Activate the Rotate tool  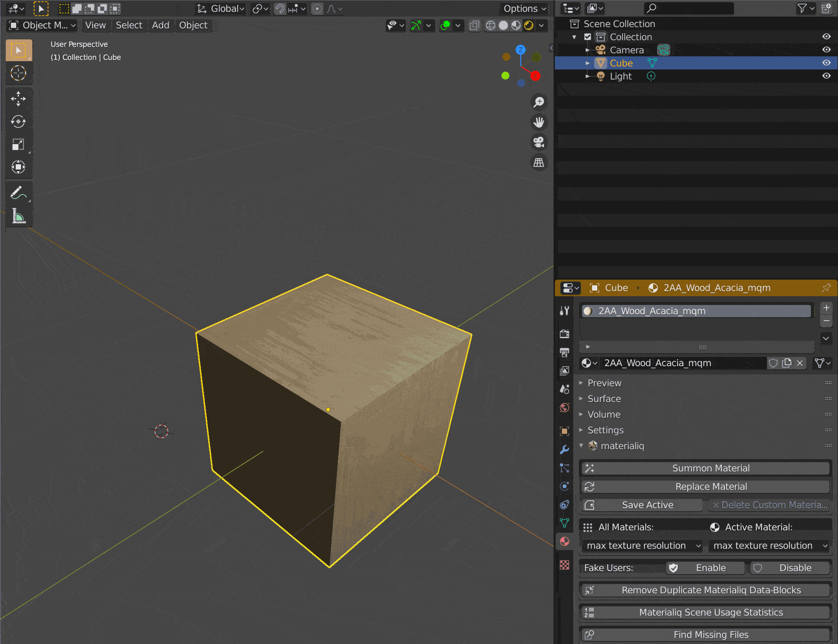18,122
